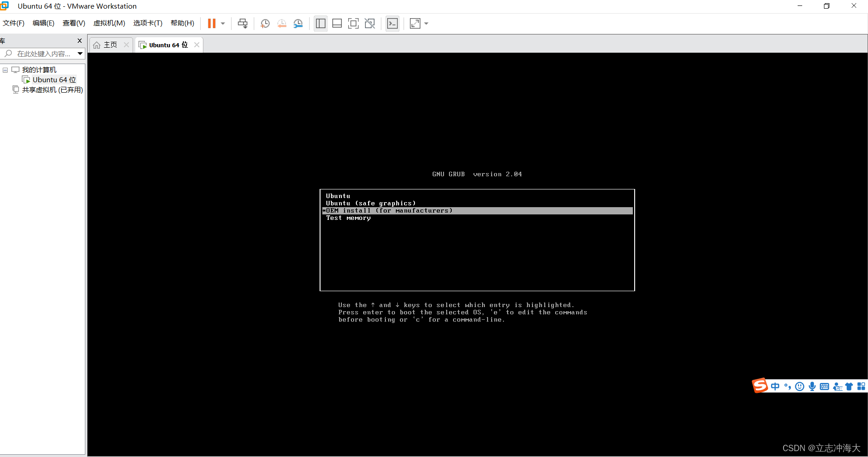The width and height of the screenshot is (868, 457).
Task: Close the 主页 tab
Action: click(127, 45)
